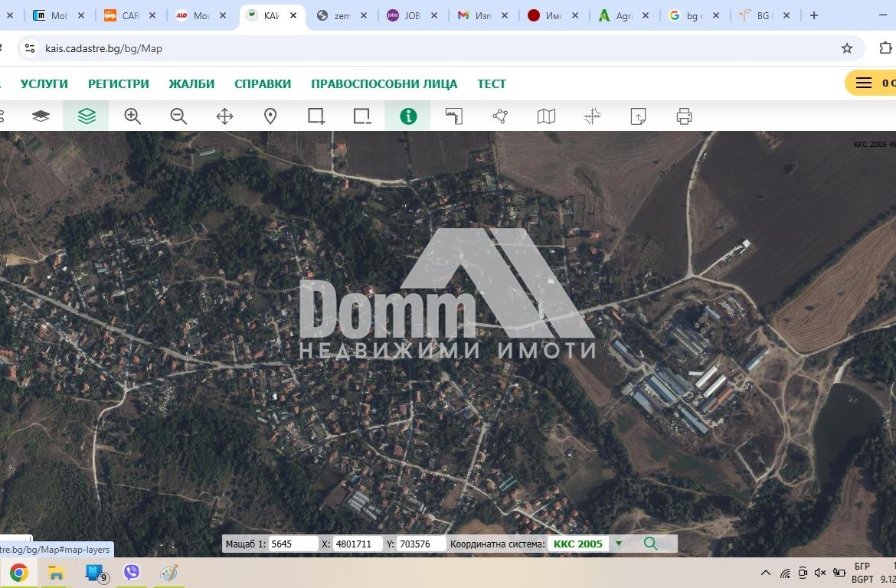Image resolution: width=896 pixels, height=588 pixels.
Task: Open the УСЛУГИ menu
Action: coord(44,84)
